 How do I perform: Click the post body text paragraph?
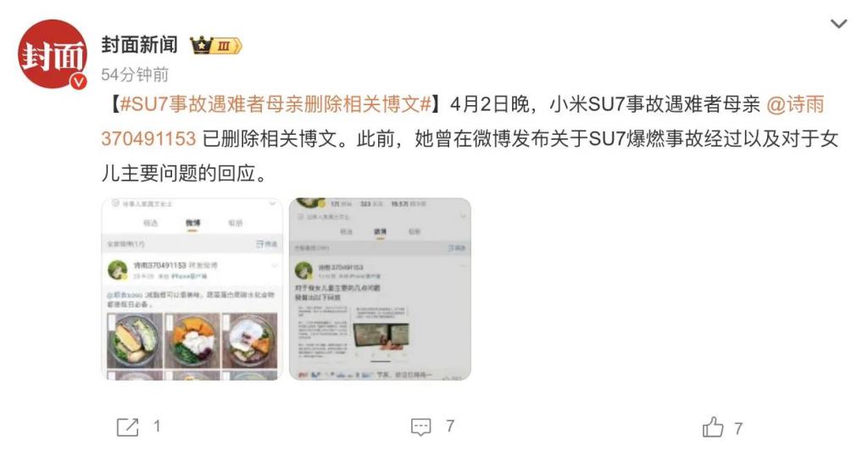point(470,138)
